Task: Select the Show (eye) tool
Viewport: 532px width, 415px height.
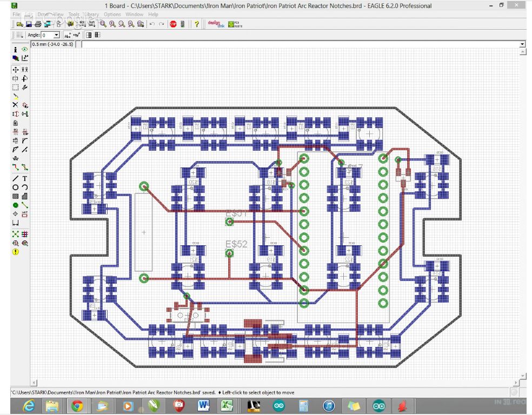Action: [24, 50]
